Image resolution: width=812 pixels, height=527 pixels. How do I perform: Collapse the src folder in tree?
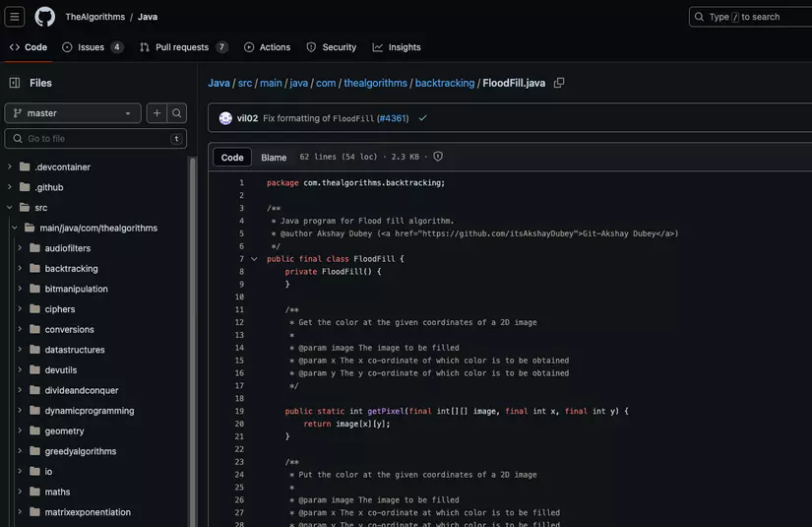[x=10, y=208]
